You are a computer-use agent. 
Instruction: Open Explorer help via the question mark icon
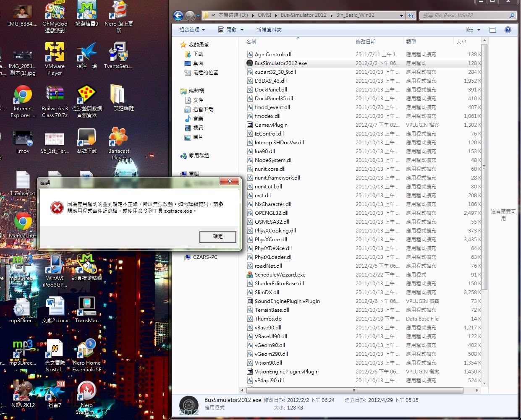coord(508,30)
